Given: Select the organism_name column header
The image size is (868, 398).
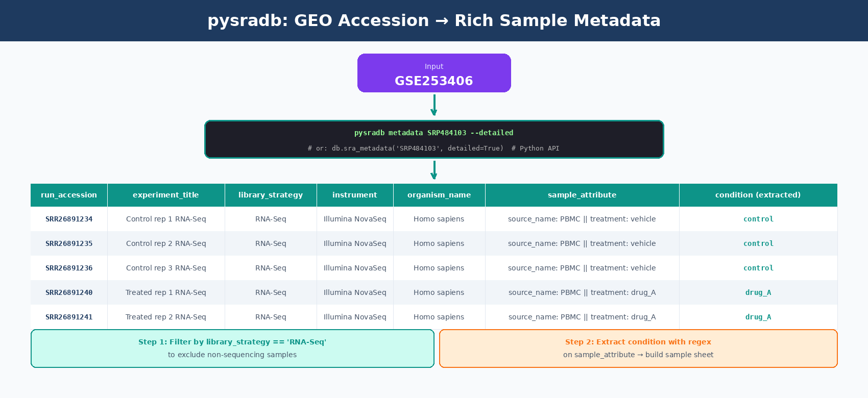Looking at the screenshot, I should coord(439,195).
